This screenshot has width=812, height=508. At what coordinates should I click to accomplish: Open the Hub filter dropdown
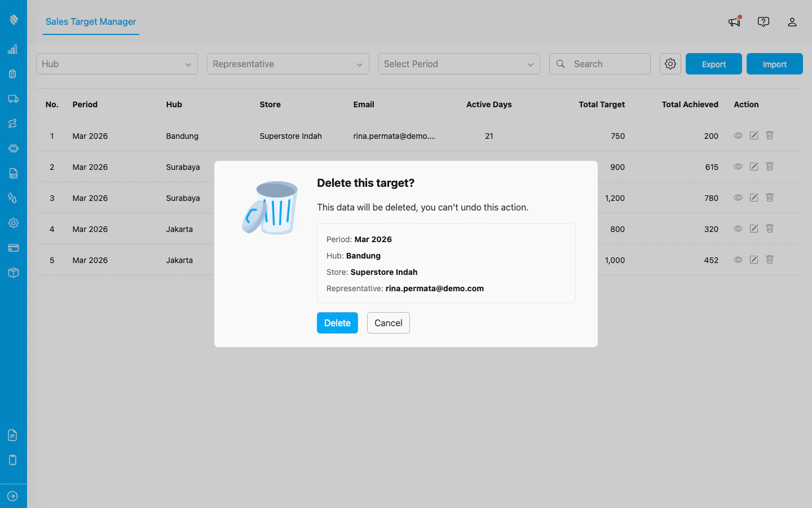(x=117, y=64)
